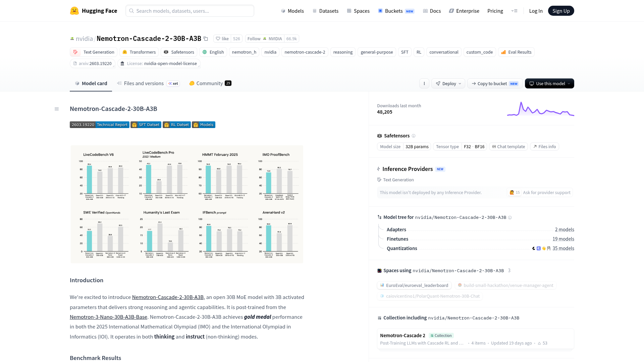The image size is (644, 362).
Task: Click the 15 supporters ask count
Action: 515,192
